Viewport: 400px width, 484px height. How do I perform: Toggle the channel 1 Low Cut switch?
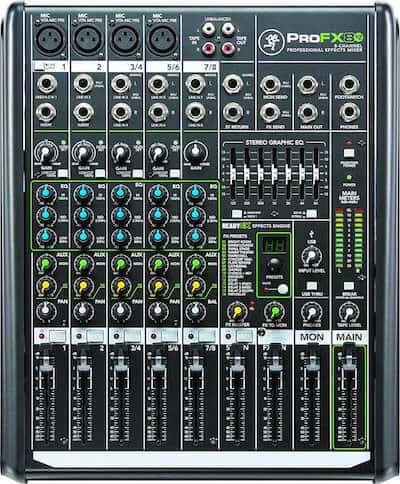point(63,173)
